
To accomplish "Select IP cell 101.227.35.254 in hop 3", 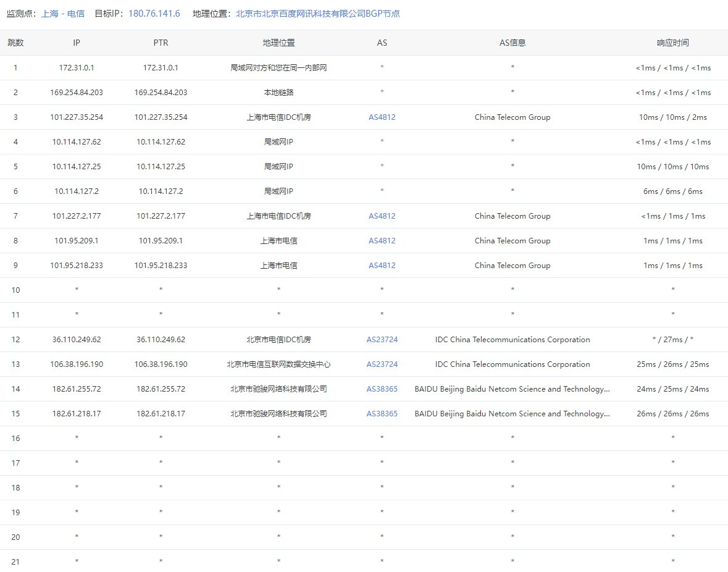I will pos(77,117).
